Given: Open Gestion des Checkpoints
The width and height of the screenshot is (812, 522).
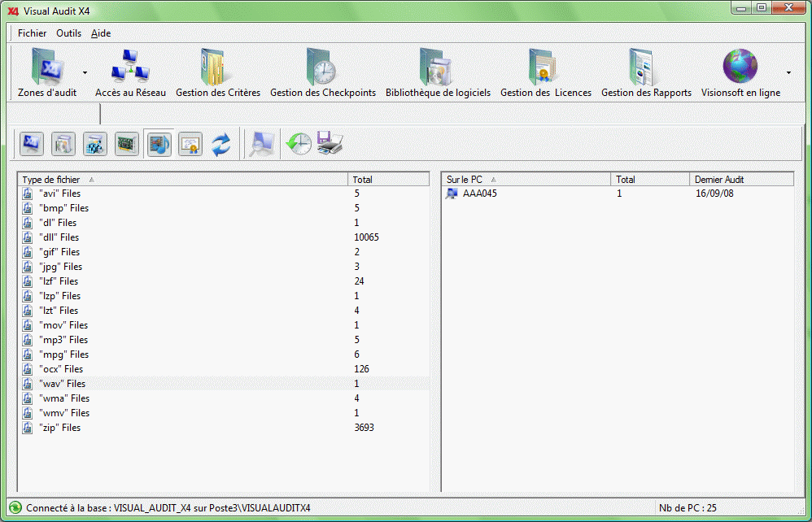Looking at the screenshot, I should coord(323,72).
